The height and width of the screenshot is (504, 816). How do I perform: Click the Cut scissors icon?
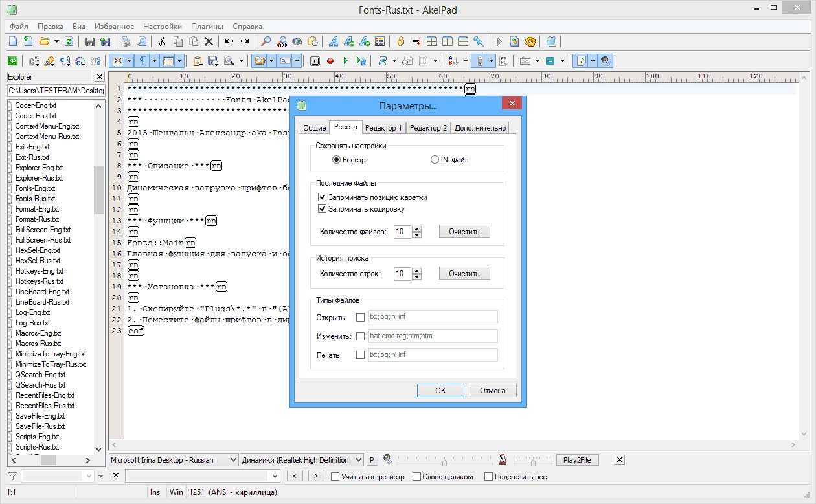[x=162, y=41]
